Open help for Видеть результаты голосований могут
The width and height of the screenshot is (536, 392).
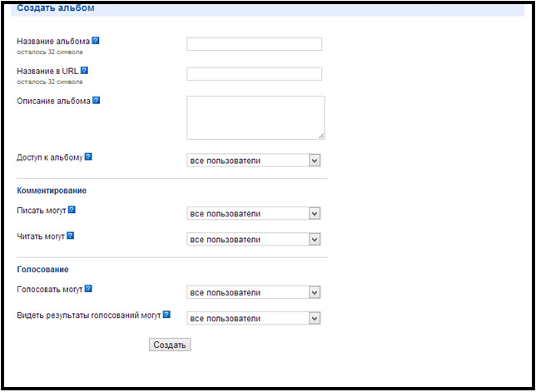click(166, 314)
